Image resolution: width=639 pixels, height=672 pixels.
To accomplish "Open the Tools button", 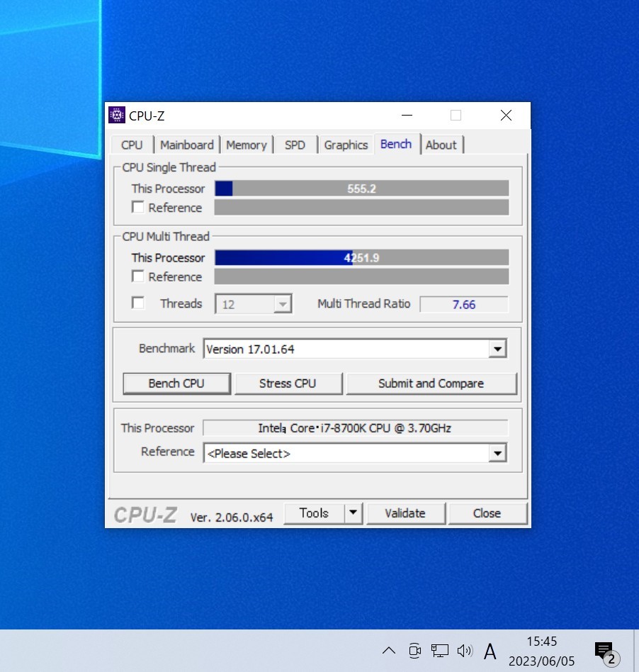I will [314, 513].
